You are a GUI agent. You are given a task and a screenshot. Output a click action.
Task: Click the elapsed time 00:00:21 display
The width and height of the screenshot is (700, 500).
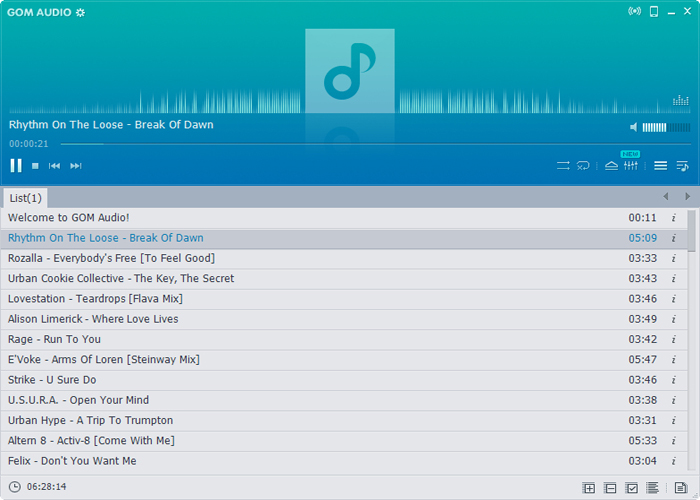[29, 144]
